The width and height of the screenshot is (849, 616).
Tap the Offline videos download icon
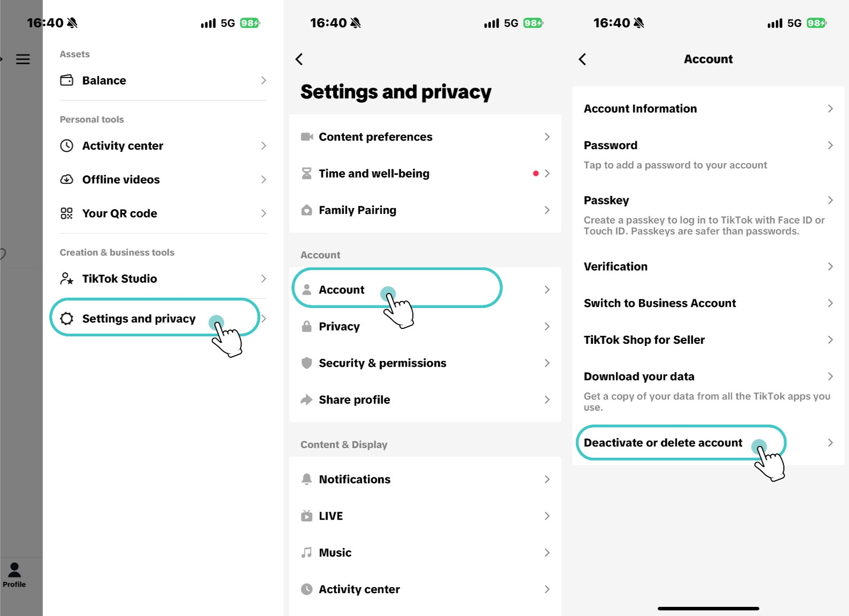point(67,180)
